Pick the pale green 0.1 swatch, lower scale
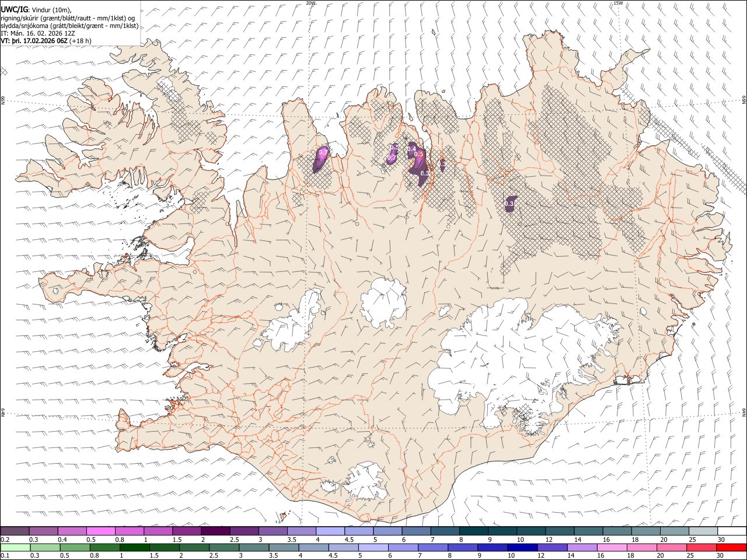747x560 pixels. 15,548
